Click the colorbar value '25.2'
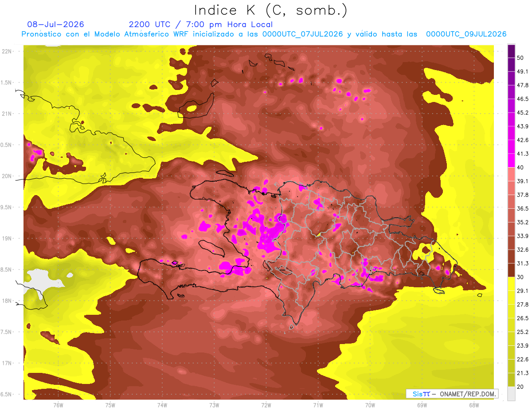This screenshot has height=411, width=532. [522, 332]
